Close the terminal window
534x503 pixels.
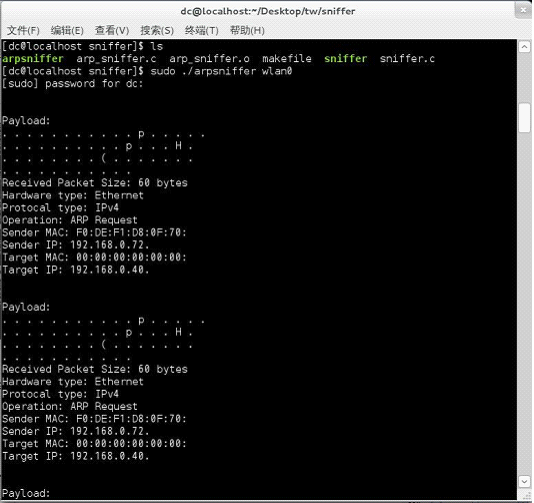[x=523, y=10]
